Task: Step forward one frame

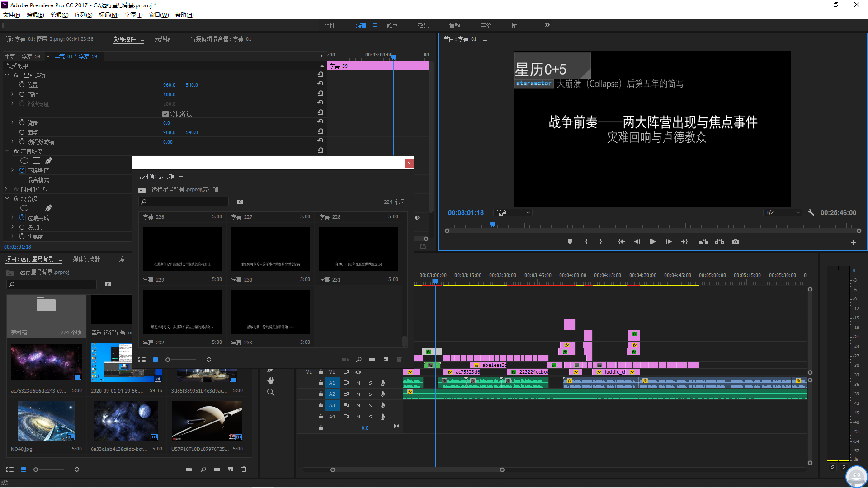Action: point(669,242)
